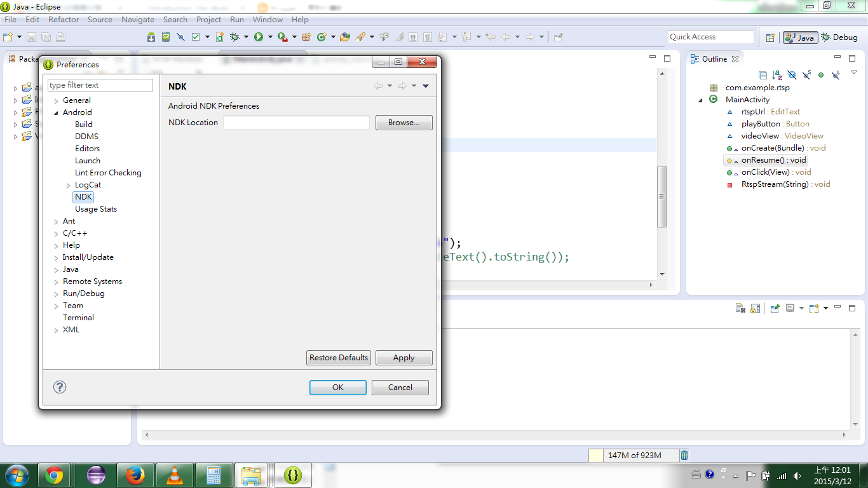The width and height of the screenshot is (868, 488).
Task: Click the Restore Defaults button
Action: 339,358
